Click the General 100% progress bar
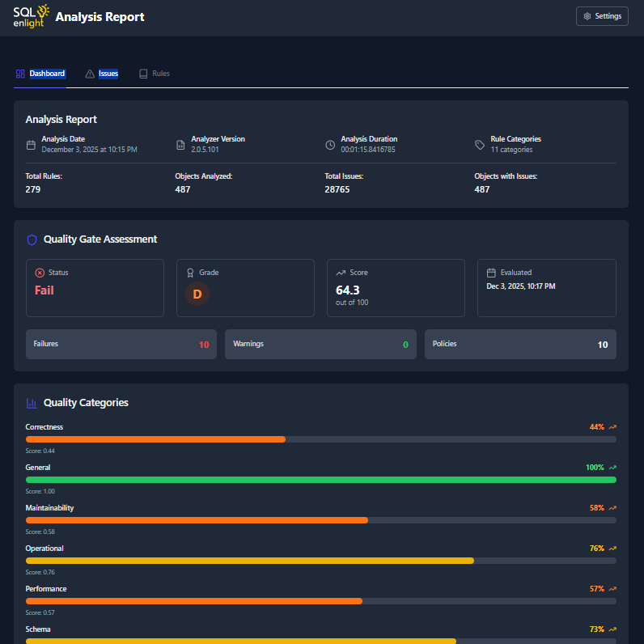Viewport: 644px width, 644px height. coord(320,480)
